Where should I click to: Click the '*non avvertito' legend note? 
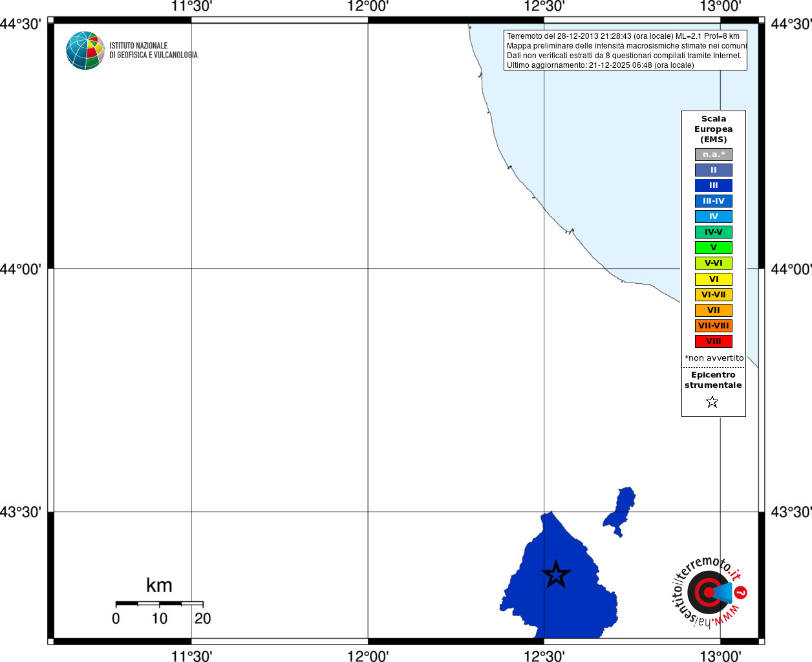[x=714, y=358]
